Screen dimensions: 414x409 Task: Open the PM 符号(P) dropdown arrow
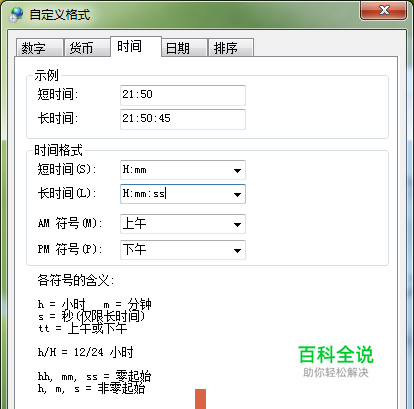coord(237,250)
